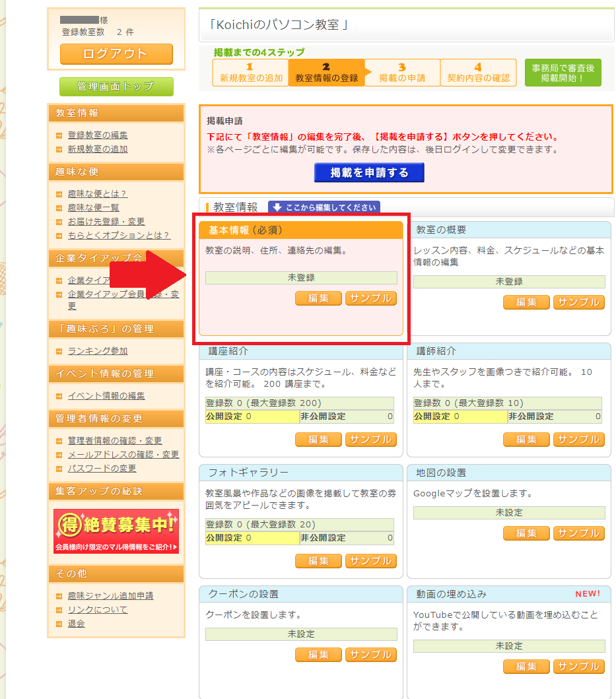Open the 趣味な便一覧 link
This screenshot has height=699, width=616.
coord(93,208)
